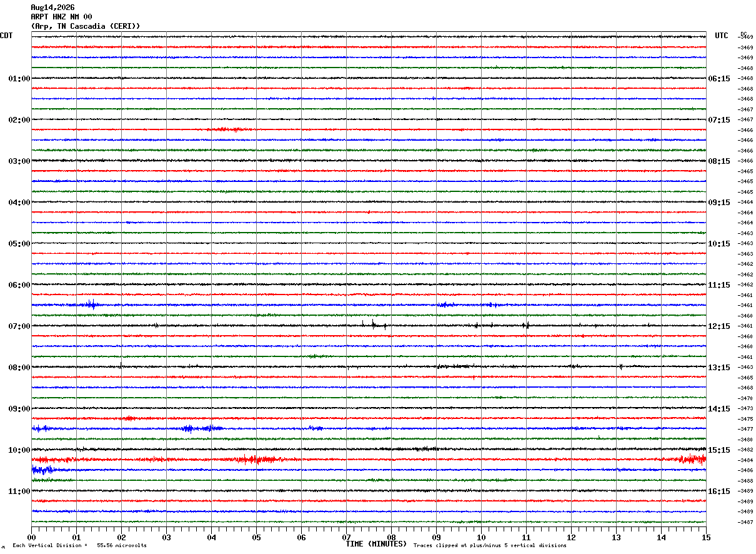Select the 06:15 UTC time label
Screen dimensions: 756x554
pyautogui.click(x=719, y=79)
